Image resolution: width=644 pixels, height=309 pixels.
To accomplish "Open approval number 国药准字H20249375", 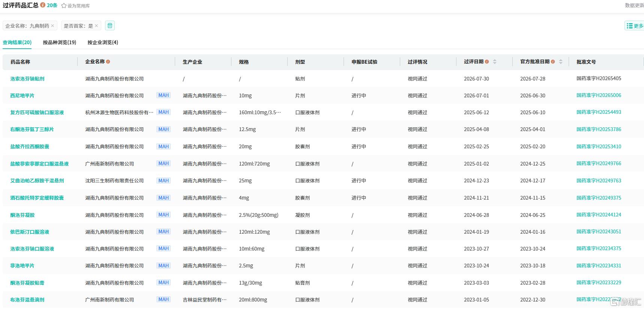I will [x=599, y=198].
